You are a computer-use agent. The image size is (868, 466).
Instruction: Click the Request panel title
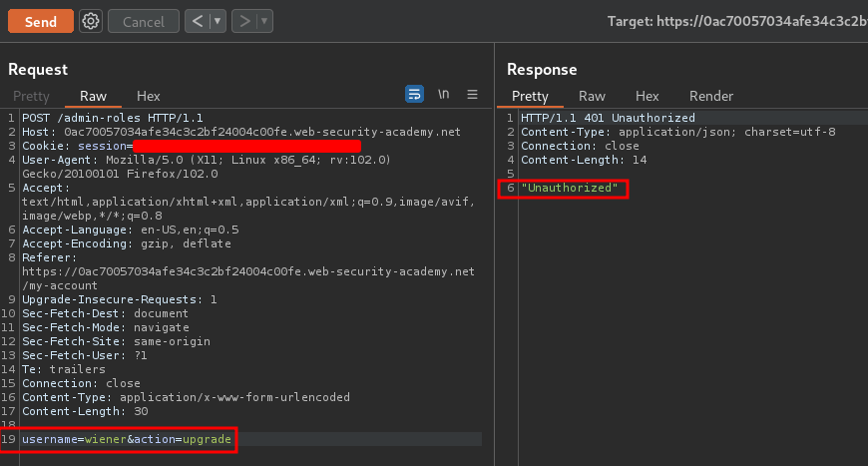tap(38, 69)
